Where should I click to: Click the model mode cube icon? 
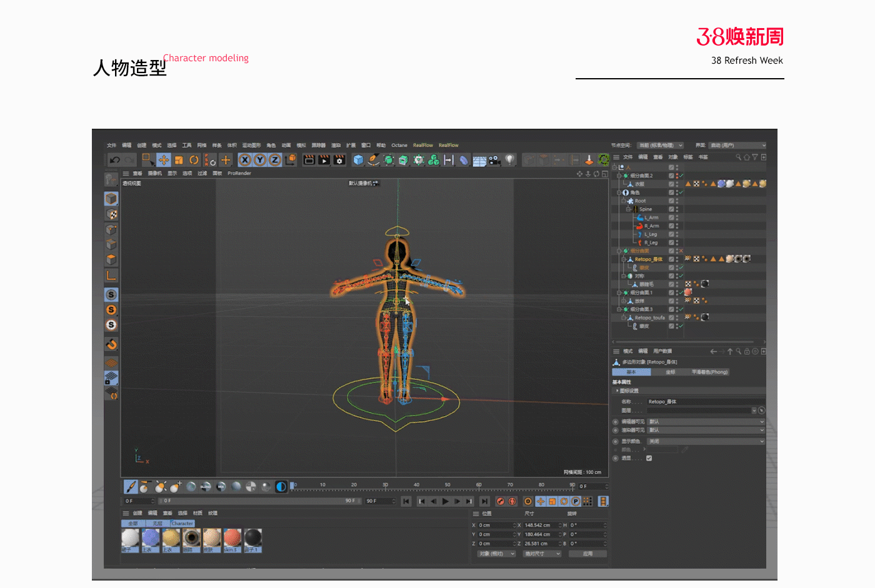[111, 199]
